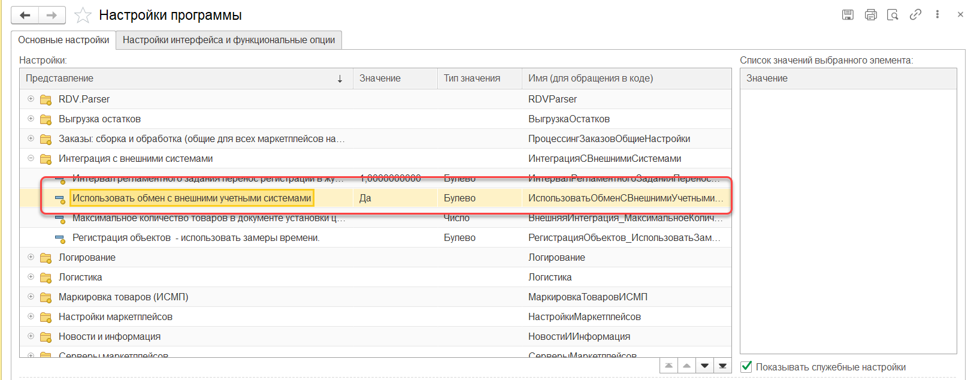This screenshot has width=980, height=380.
Task: Expand the RDV.Parser folder
Action: tap(31, 99)
